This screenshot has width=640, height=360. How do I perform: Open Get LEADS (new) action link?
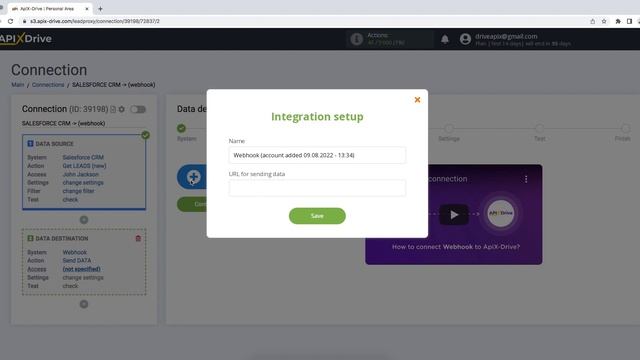pyautogui.click(x=84, y=166)
